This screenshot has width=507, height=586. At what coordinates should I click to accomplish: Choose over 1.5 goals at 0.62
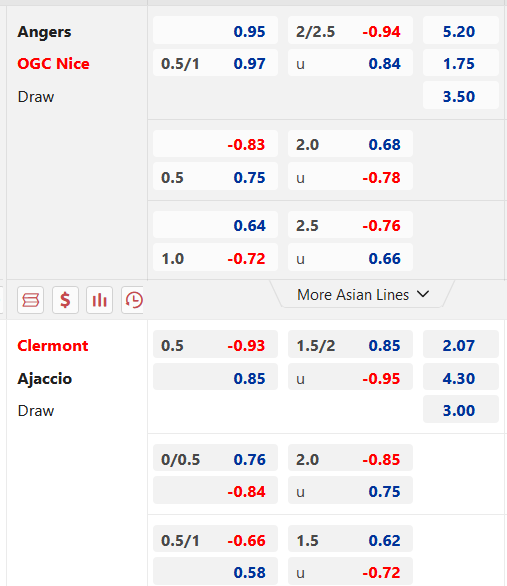point(350,540)
